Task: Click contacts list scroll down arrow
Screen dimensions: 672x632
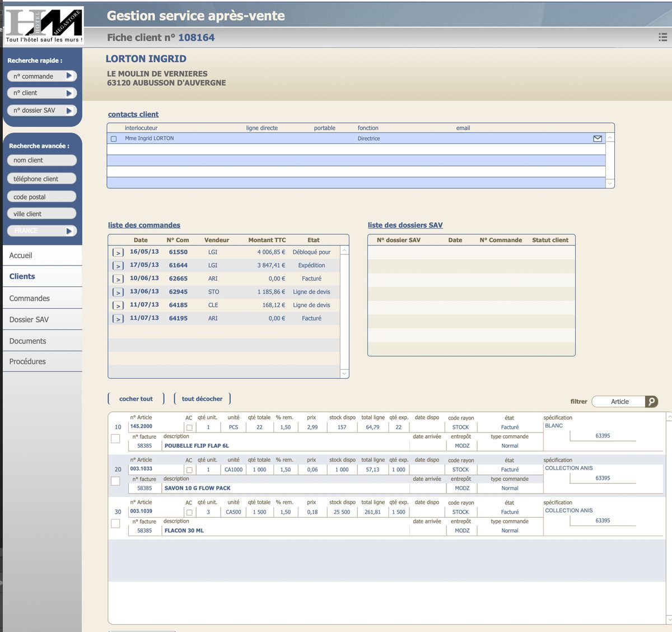Action: (610, 183)
